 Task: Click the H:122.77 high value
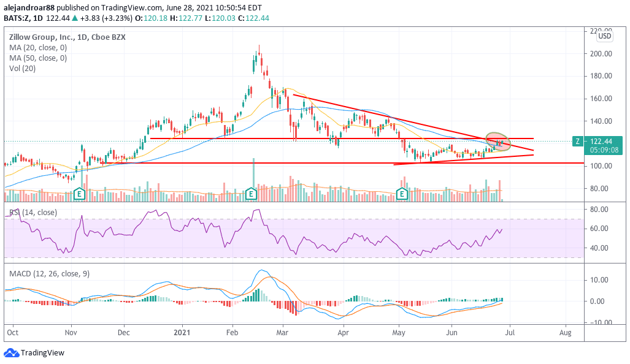186,18
